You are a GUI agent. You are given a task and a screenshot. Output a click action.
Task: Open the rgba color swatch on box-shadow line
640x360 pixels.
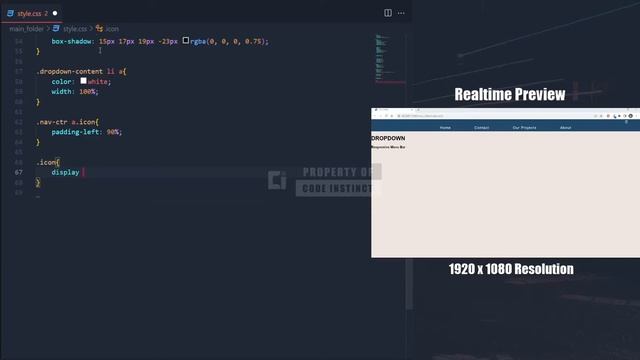186,40
